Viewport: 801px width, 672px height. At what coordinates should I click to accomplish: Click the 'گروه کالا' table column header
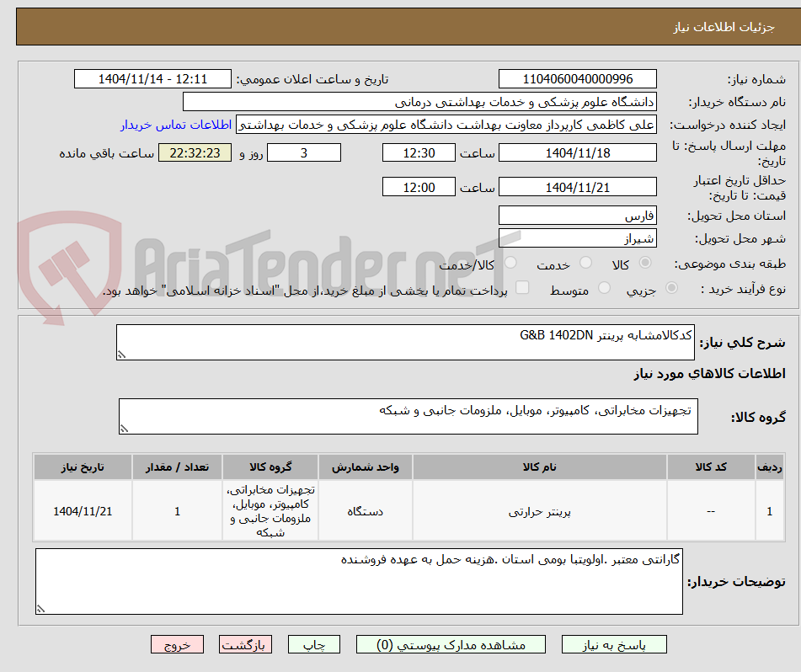tap(270, 467)
